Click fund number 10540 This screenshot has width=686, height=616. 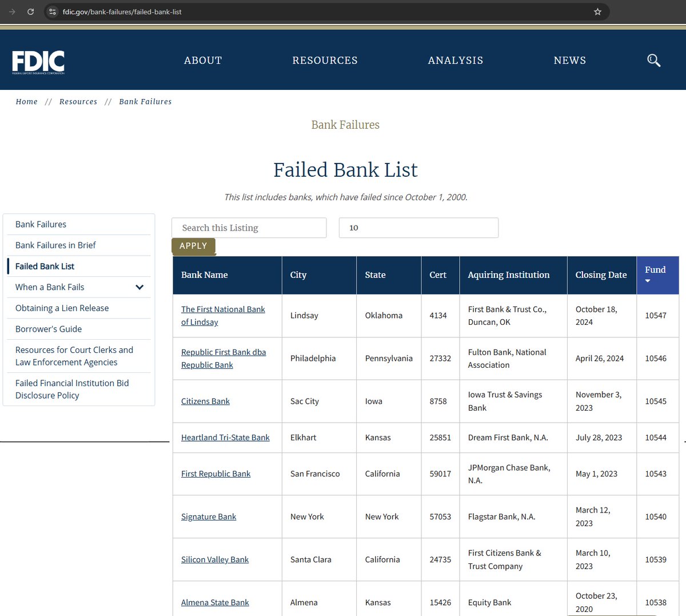pyautogui.click(x=656, y=516)
